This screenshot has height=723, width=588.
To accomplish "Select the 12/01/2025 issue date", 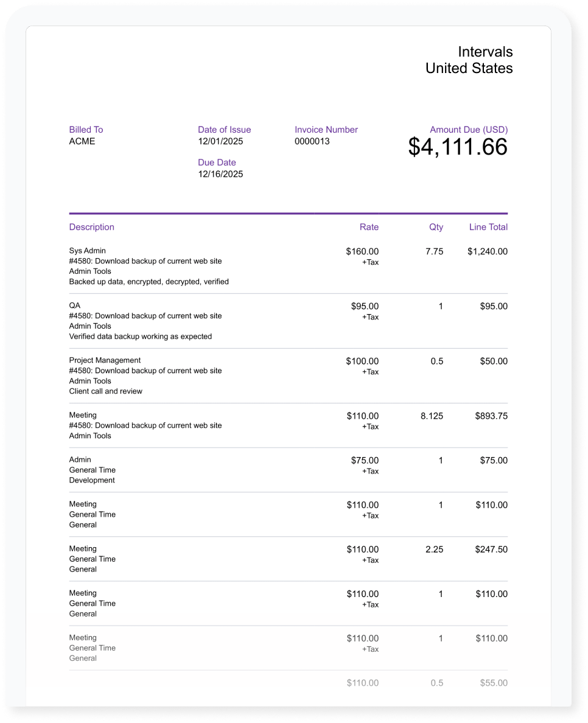I will coord(220,141).
